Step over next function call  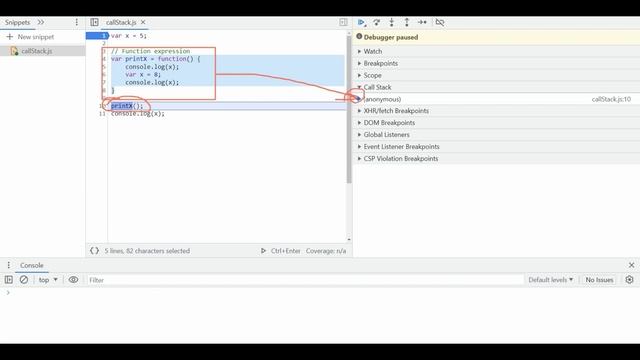click(376, 22)
